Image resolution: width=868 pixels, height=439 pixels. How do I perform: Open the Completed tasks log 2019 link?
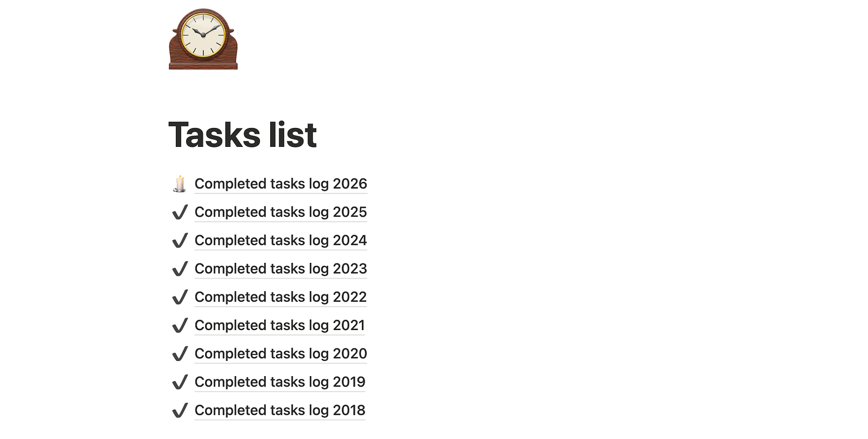tap(280, 383)
